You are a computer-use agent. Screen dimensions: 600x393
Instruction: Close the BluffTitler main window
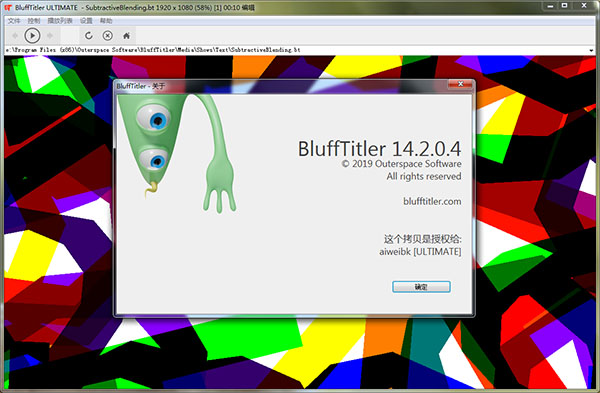(x=584, y=6)
